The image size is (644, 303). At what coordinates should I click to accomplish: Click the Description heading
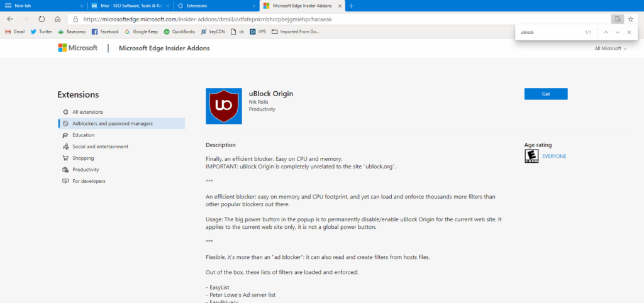point(221,145)
